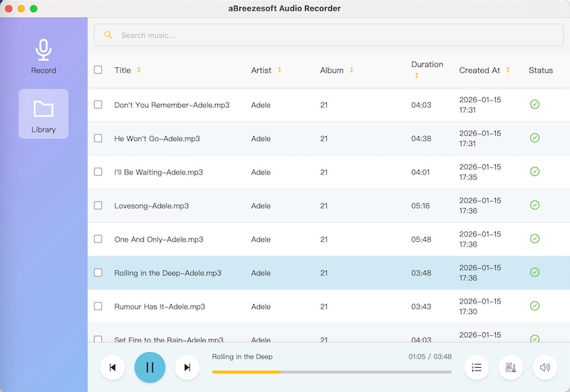Select Rumour Has It-Adele.mp3 title
Viewport: 570px width, 392px height.
pos(160,306)
